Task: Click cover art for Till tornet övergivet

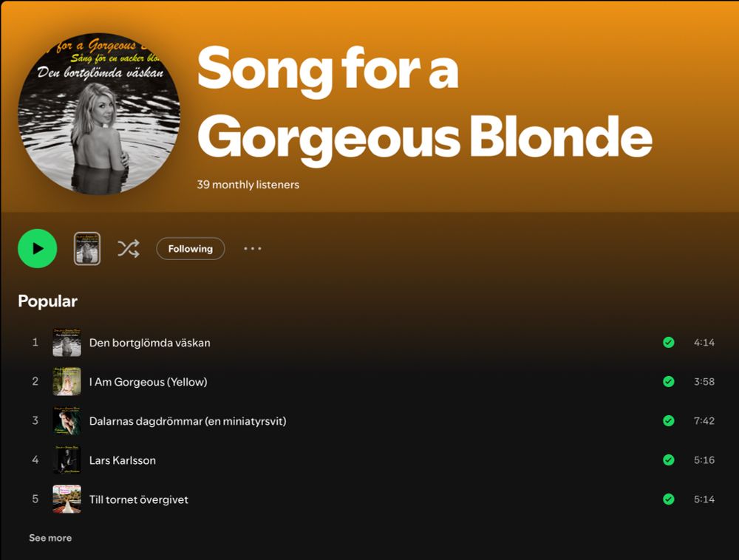Action: pos(67,499)
